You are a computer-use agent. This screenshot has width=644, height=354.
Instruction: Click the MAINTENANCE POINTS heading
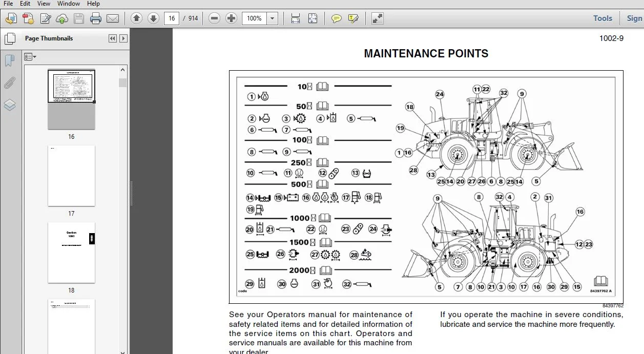click(x=426, y=54)
